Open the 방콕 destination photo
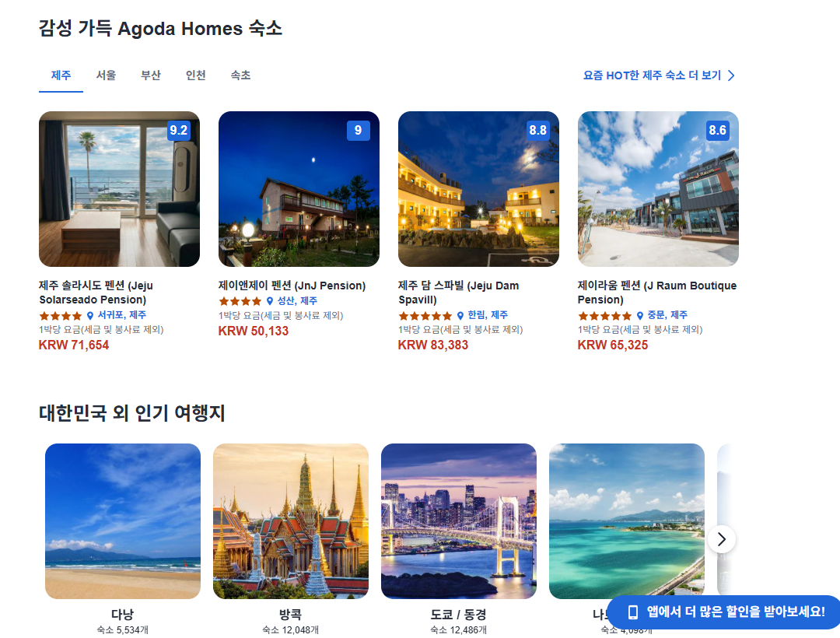The width and height of the screenshot is (840, 638). tap(291, 521)
